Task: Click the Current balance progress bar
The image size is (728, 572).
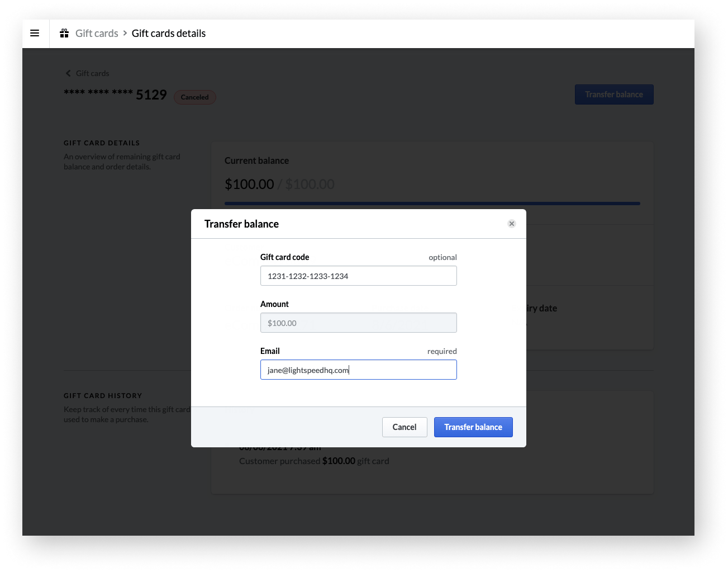Action: coord(432,204)
